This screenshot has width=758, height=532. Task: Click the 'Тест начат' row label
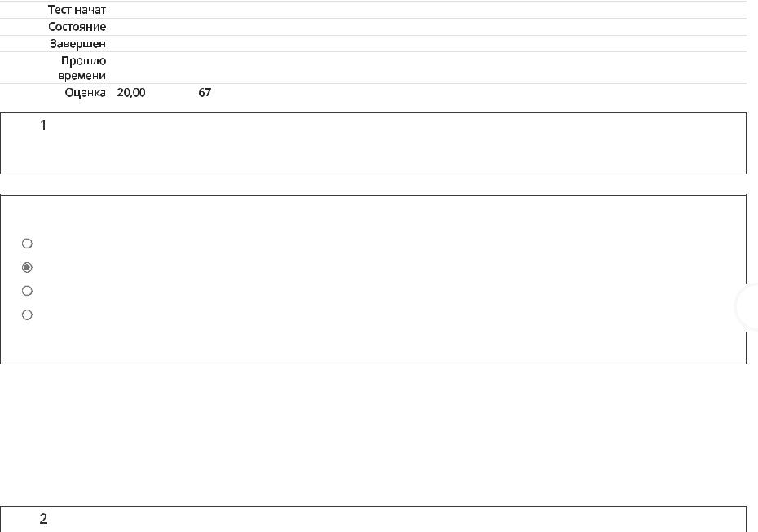pyautogui.click(x=77, y=10)
